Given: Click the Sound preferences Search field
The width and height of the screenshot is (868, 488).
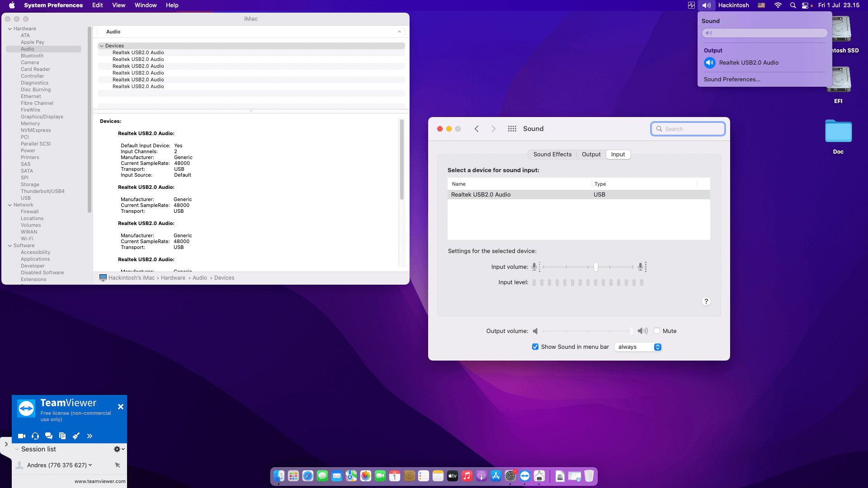Looking at the screenshot, I should (x=688, y=129).
